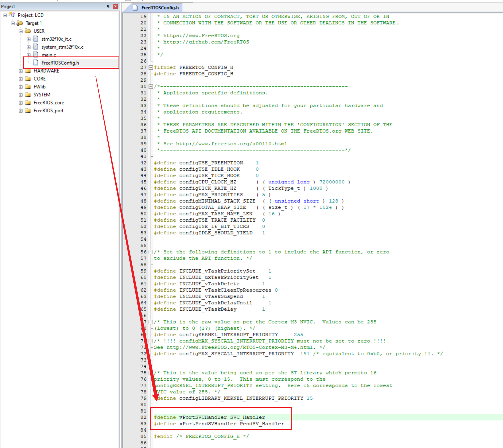Fold the comment block at line 56
Image resolution: width=503 pixels, height=448 pixels.
coord(151,252)
